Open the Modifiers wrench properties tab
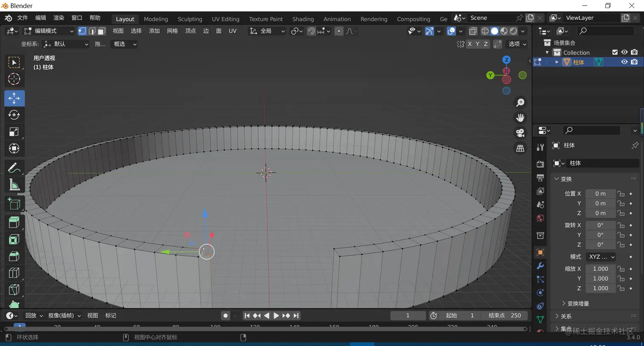Viewport: 644px width, 346px height. point(540,266)
